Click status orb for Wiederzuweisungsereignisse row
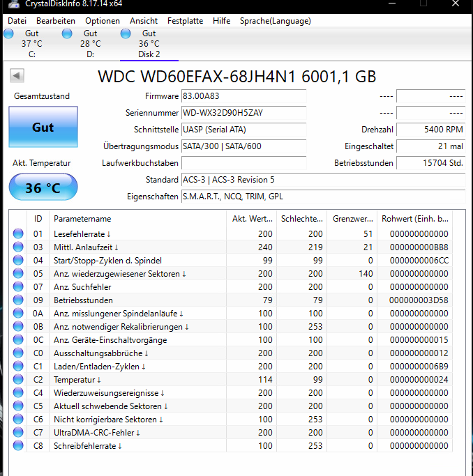This screenshot has height=476, width=473. click(18, 393)
